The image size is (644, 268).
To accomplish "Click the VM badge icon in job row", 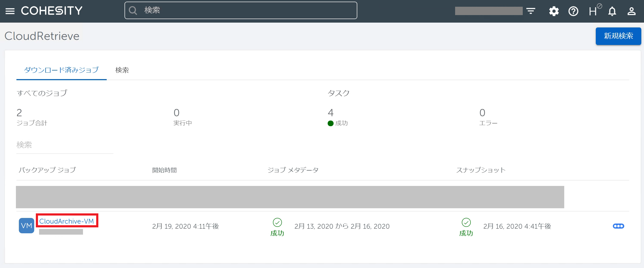I will point(26,225).
